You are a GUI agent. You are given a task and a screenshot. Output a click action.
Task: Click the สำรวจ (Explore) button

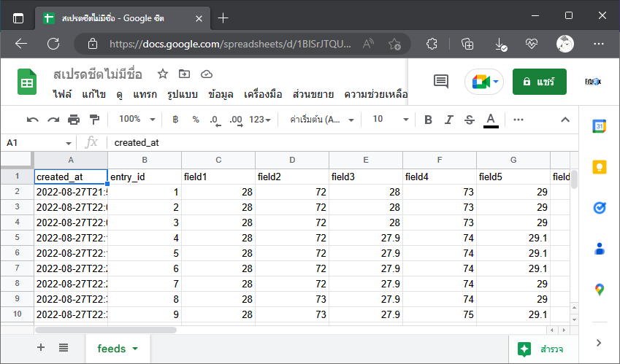click(540, 349)
